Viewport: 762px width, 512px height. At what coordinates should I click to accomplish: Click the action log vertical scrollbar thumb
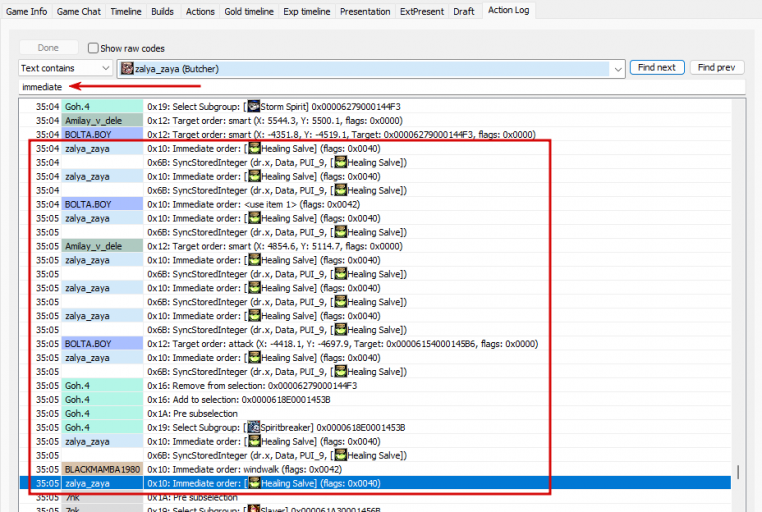click(738, 472)
